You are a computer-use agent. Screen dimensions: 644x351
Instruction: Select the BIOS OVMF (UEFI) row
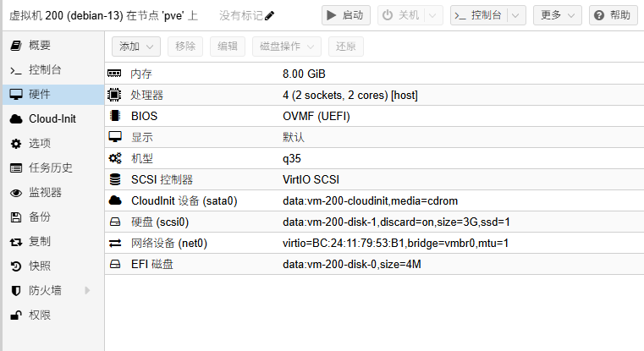373,117
